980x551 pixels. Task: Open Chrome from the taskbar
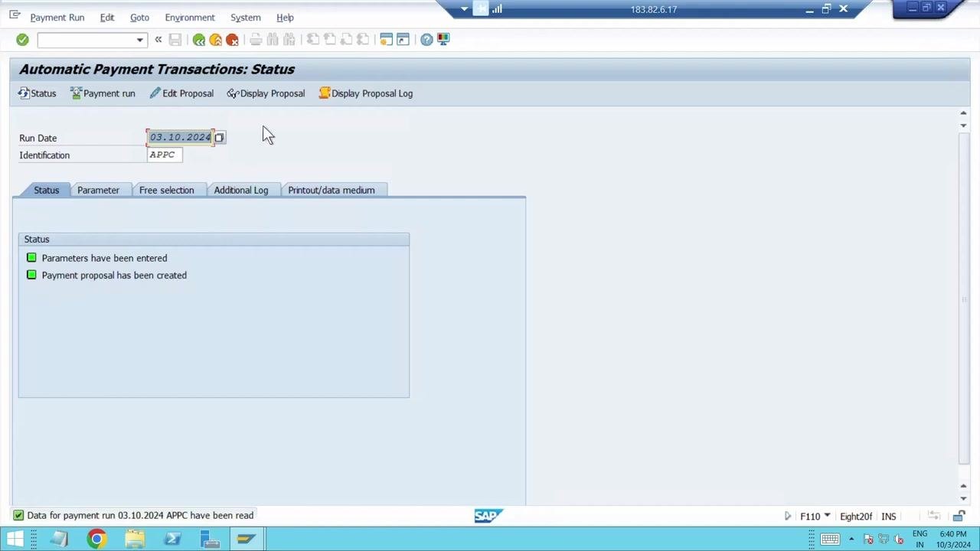96,540
